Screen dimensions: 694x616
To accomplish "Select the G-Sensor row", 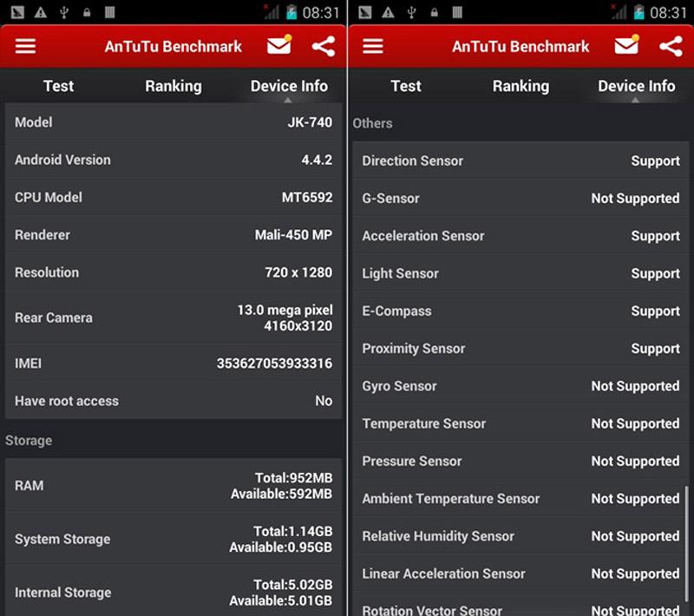I will tap(520, 199).
